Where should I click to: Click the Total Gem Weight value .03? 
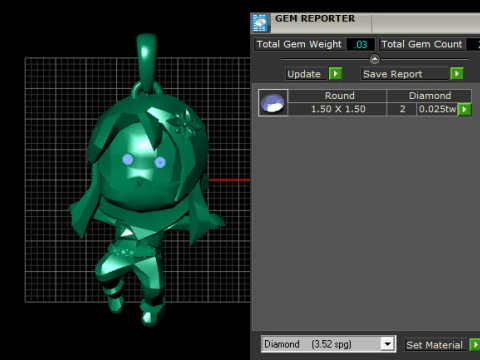(x=361, y=44)
